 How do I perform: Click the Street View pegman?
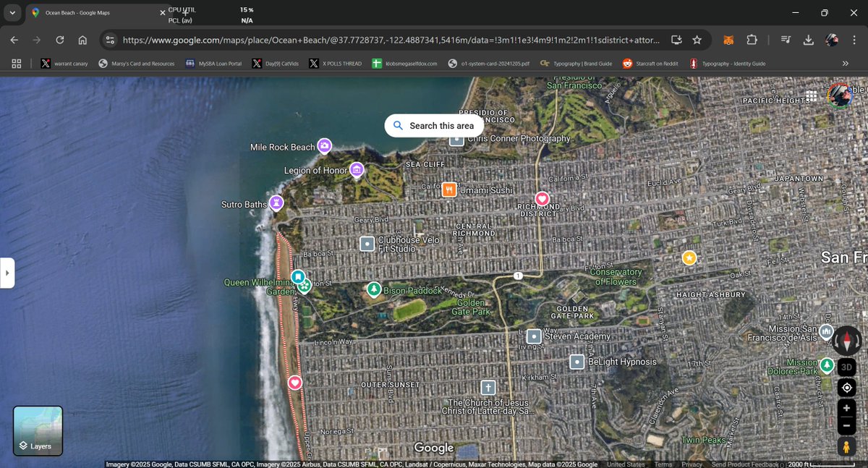847,447
